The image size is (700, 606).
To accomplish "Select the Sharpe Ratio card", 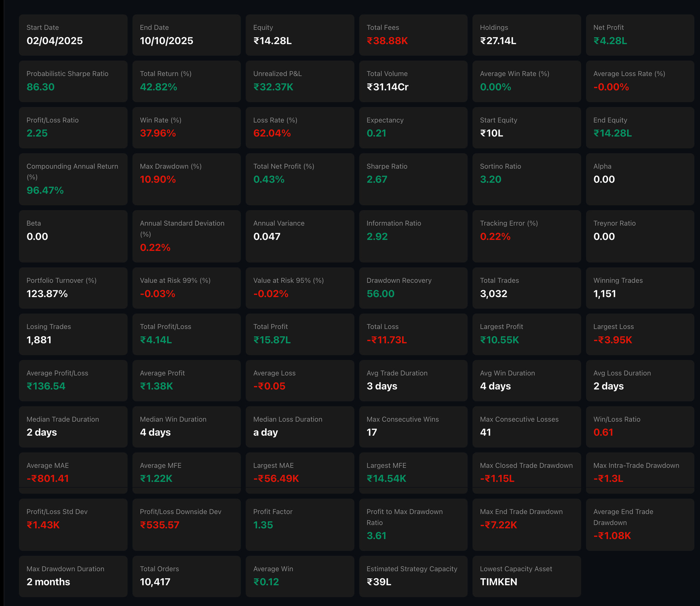I will [413, 179].
